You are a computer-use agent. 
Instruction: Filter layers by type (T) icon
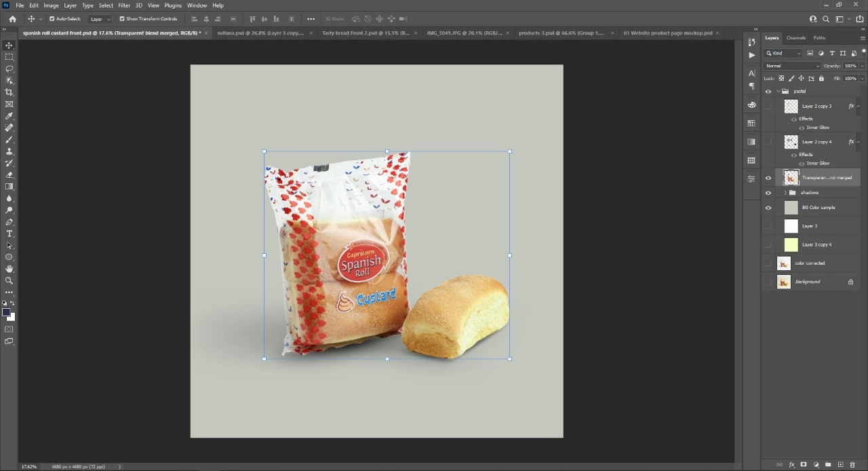point(832,53)
